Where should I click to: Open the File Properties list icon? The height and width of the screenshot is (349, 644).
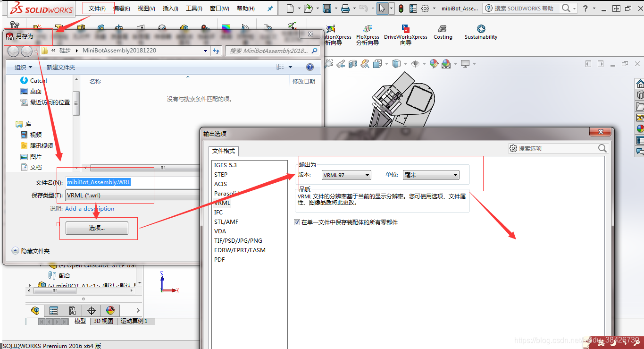413,9
